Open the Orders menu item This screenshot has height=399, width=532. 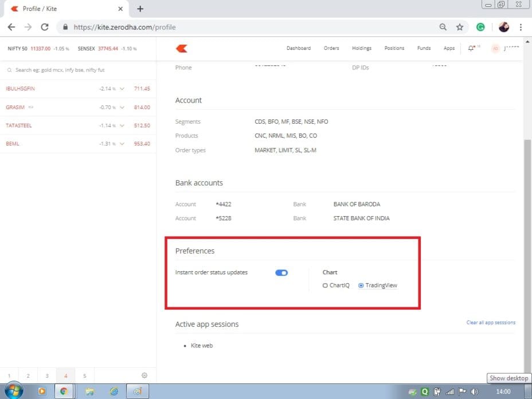pos(331,48)
